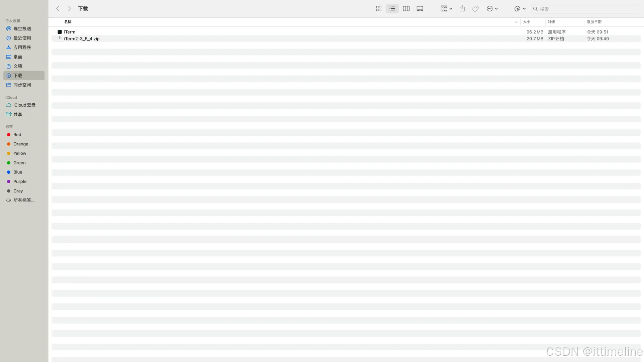Open the More actions ellipsis dropdown
This screenshot has width=644, height=362.
click(x=492, y=9)
